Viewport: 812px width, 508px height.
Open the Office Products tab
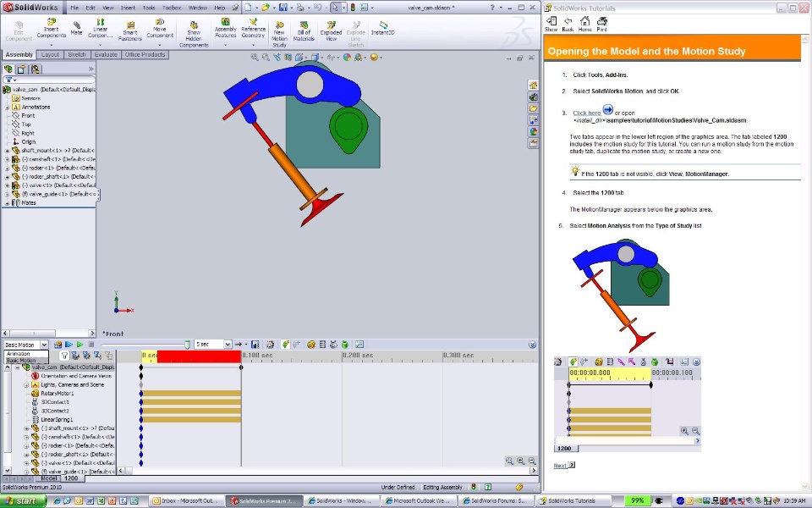click(x=145, y=54)
